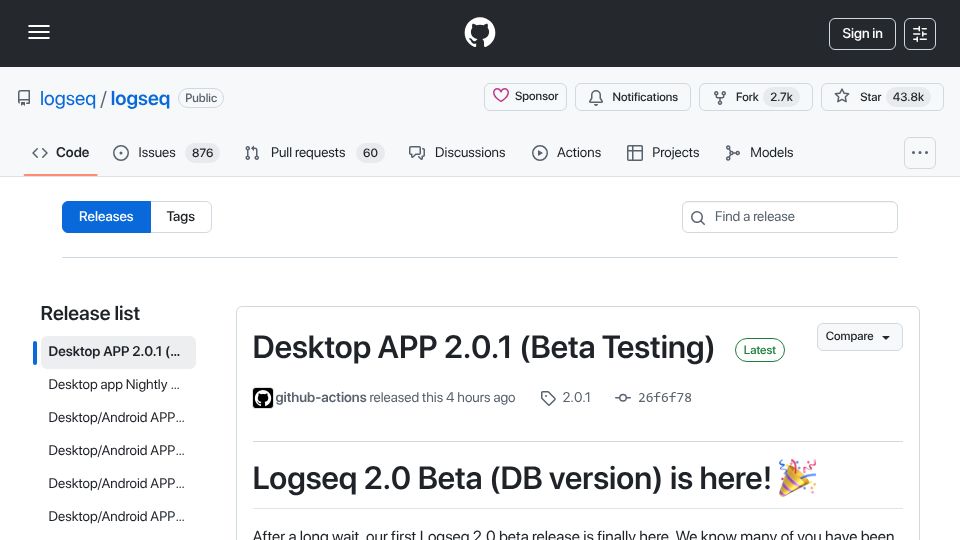Open the Pull requests tab
Screen dimensions: 960x540
(x=314, y=152)
